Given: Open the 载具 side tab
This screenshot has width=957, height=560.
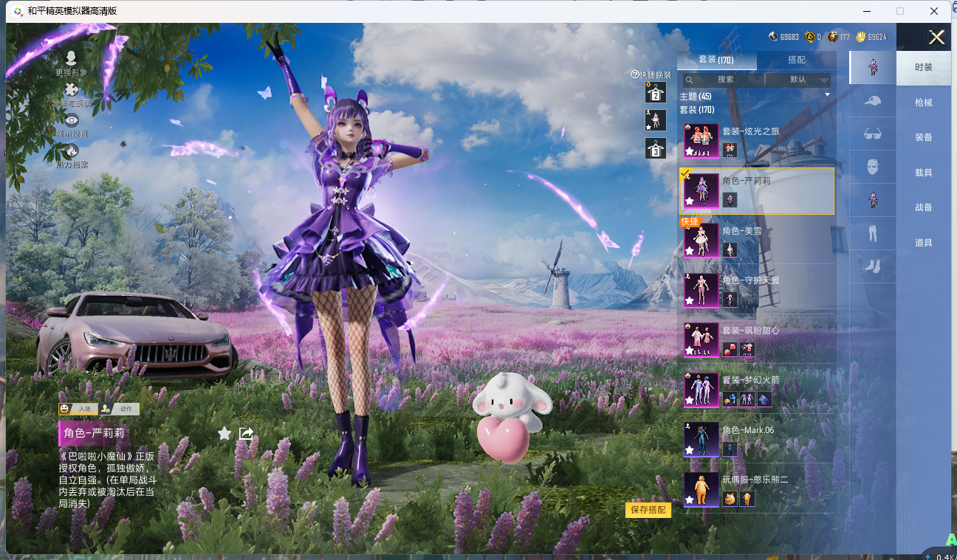Looking at the screenshot, I should [924, 173].
